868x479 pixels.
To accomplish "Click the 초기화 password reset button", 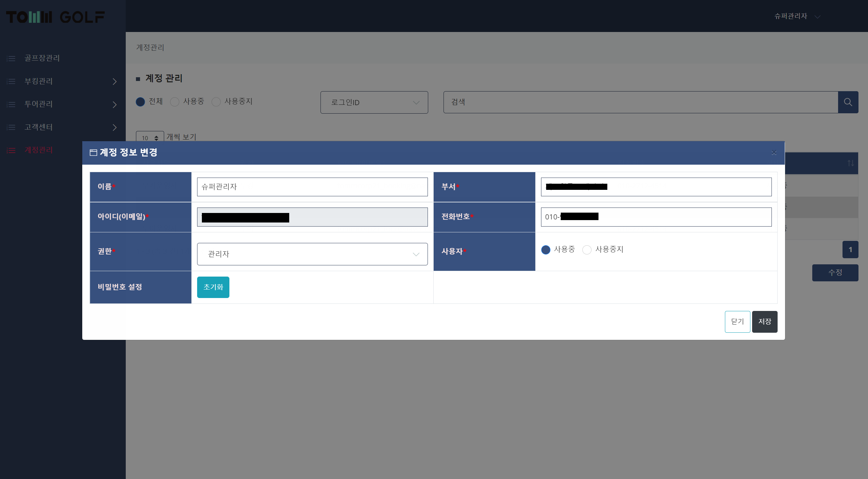I will tap(213, 287).
